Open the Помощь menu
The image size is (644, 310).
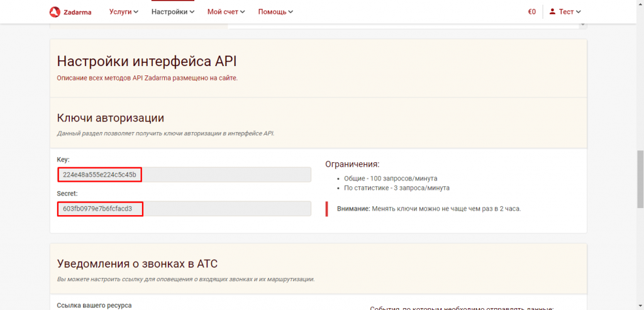[275, 12]
